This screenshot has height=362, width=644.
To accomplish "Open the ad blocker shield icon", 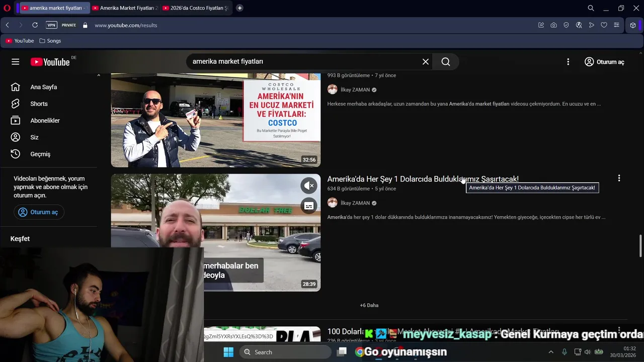I will pos(566,25).
